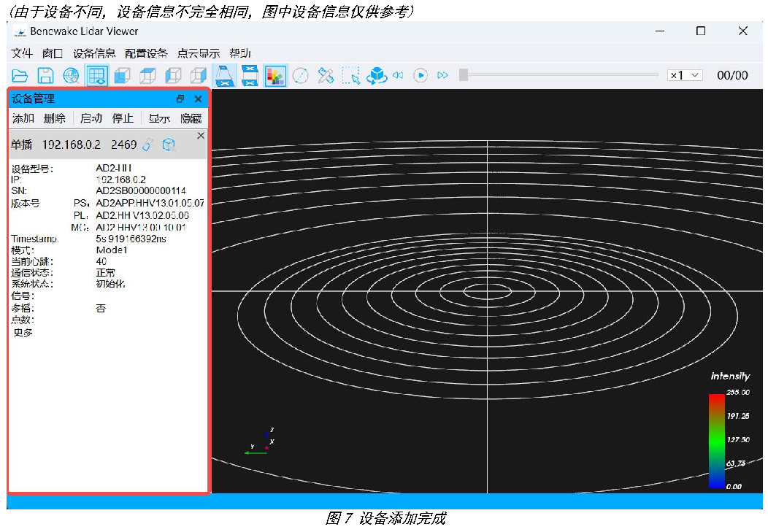Click the rotating cube icon

(377, 76)
